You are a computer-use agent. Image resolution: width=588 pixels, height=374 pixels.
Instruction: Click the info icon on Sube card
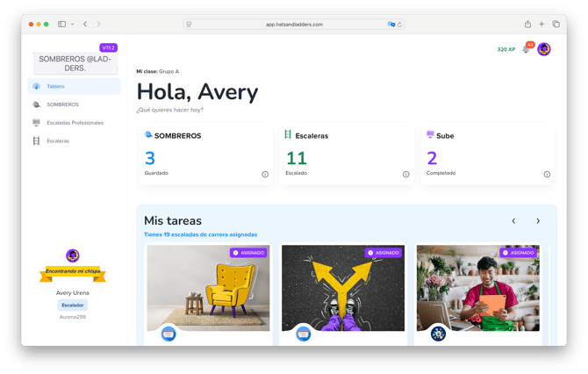click(x=547, y=174)
